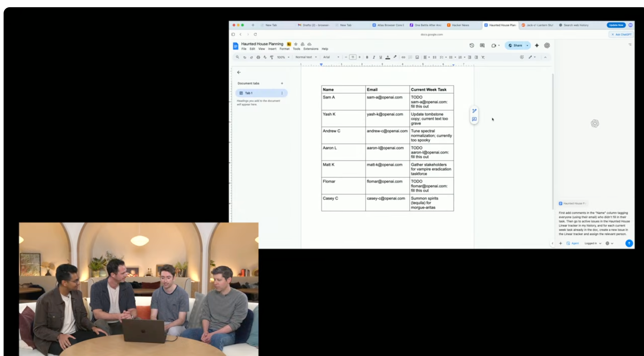Click the ChatGPT logo beside Share
644x356 pixels.
click(x=547, y=46)
